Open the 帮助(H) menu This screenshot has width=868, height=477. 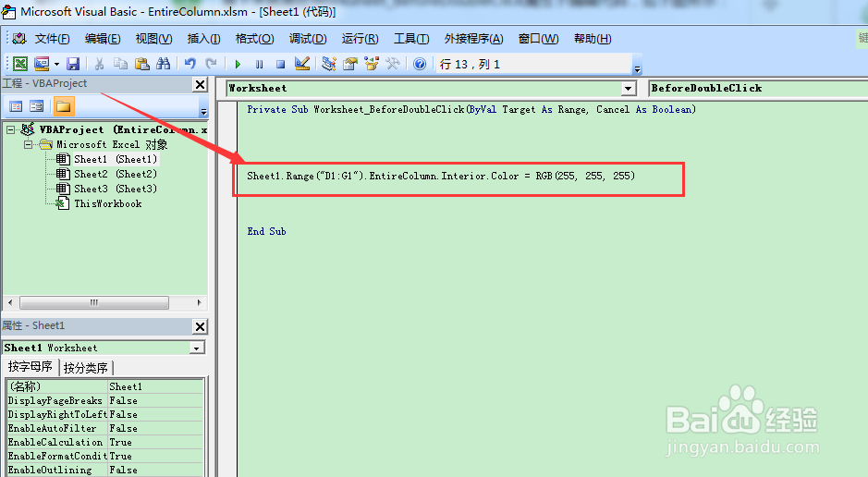tap(593, 39)
